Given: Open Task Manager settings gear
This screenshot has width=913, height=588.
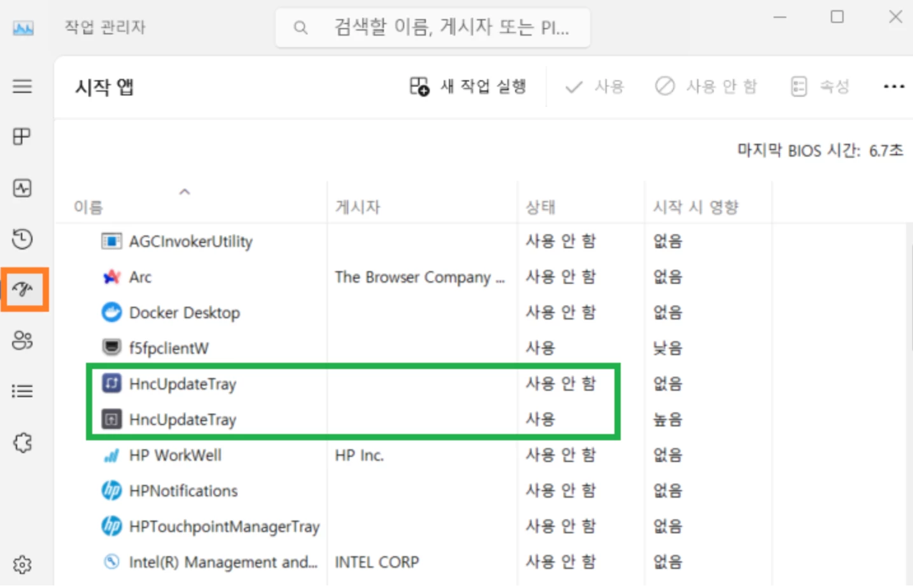Looking at the screenshot, I should pyautogui.click(x=22, y=564).
